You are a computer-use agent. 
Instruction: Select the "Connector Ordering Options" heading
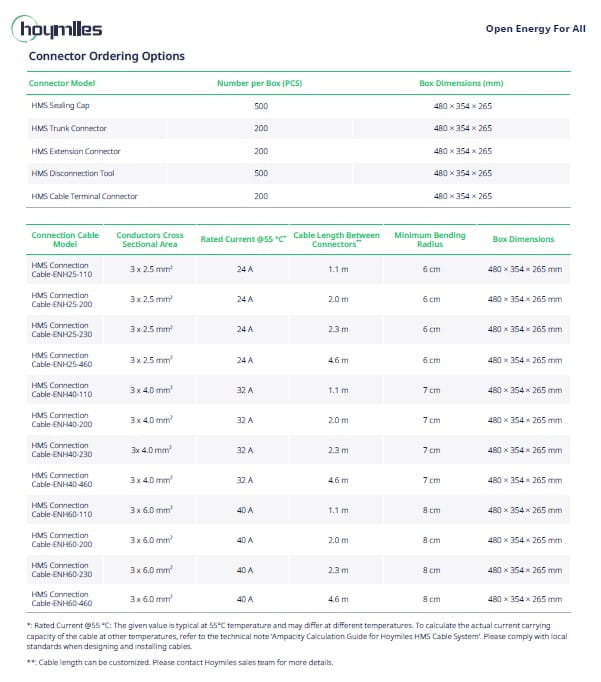(106, 57)
